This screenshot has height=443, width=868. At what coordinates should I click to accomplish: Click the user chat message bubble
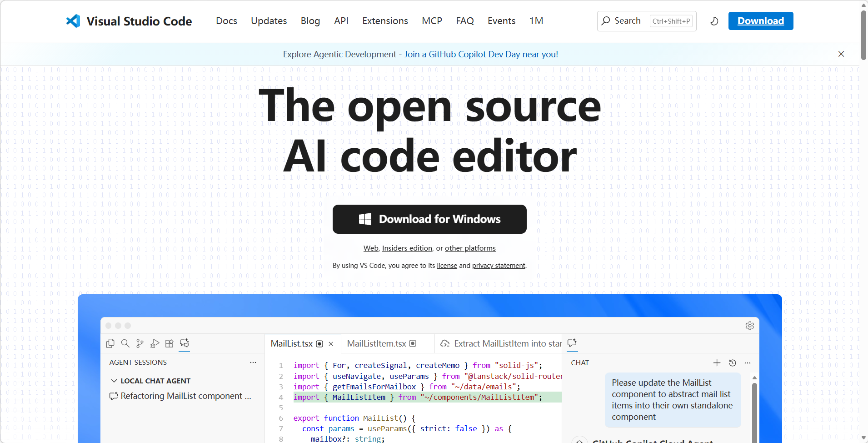[673, 400]
